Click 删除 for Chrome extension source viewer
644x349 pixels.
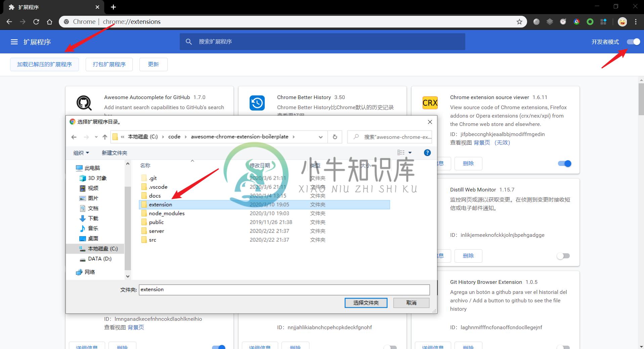pos(468,164)
